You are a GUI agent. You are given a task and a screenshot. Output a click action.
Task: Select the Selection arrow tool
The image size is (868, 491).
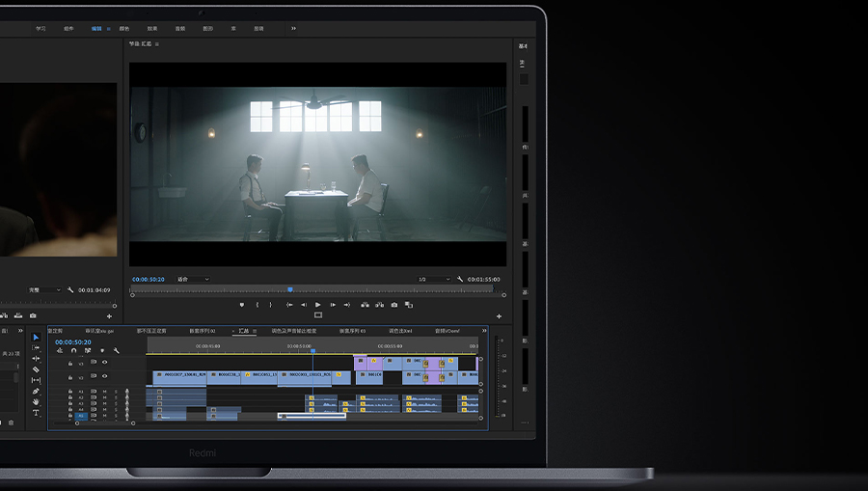36,337
